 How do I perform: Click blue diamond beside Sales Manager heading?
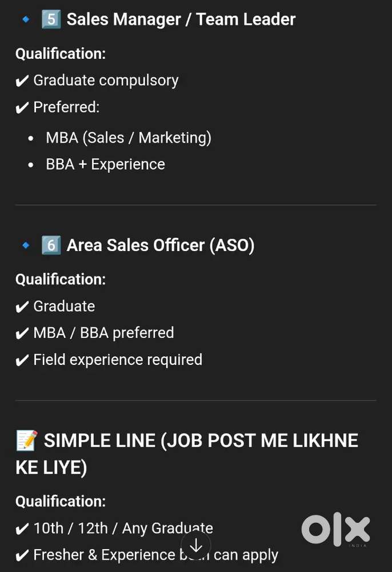[x=26, y=20]
